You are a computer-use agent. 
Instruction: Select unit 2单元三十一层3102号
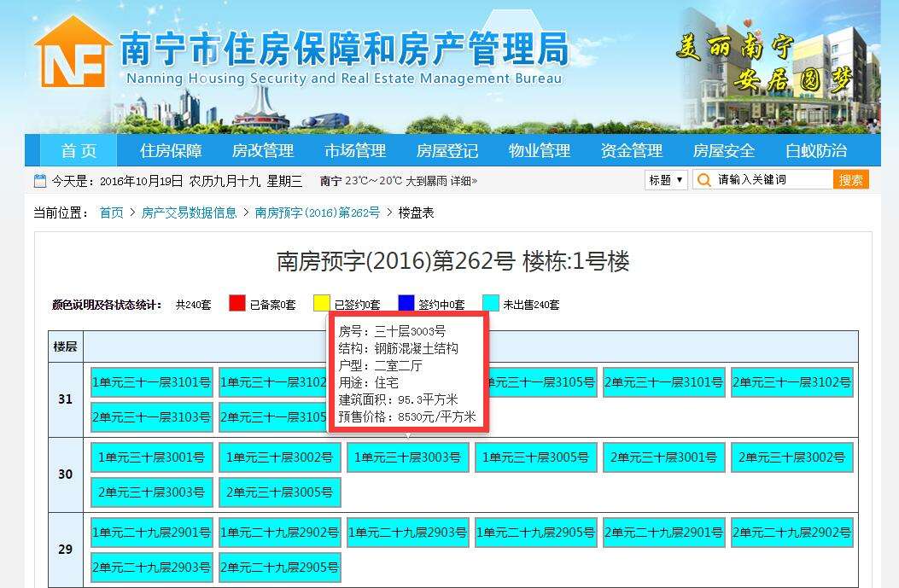pyautogui.click(x=791, y=382)
